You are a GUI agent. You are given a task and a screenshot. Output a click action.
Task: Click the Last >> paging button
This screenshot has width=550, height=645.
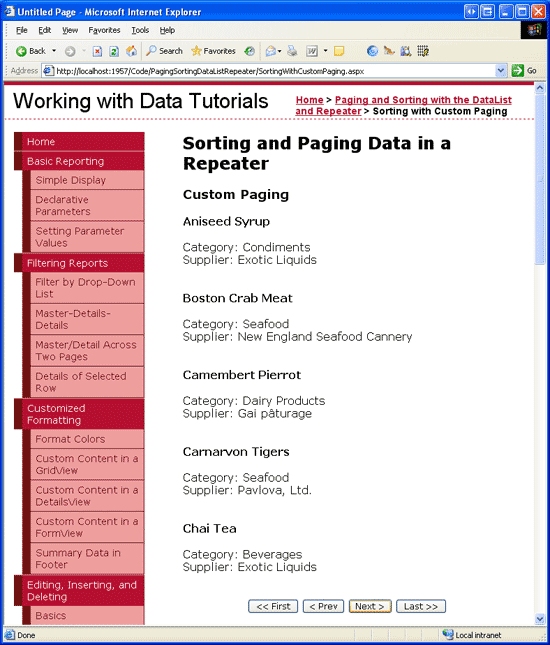click(x=420, y=606)
